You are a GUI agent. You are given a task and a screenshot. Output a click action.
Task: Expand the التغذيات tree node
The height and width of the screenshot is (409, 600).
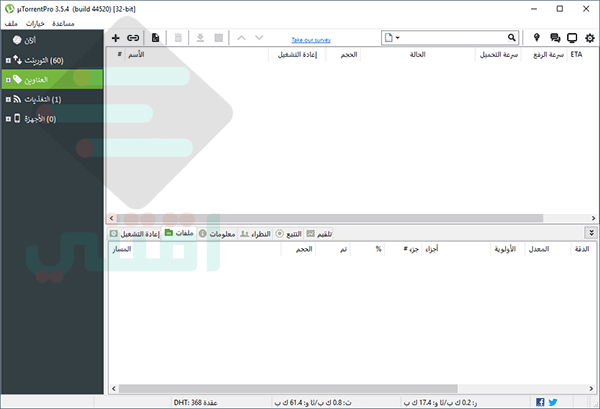click(8, 99)
